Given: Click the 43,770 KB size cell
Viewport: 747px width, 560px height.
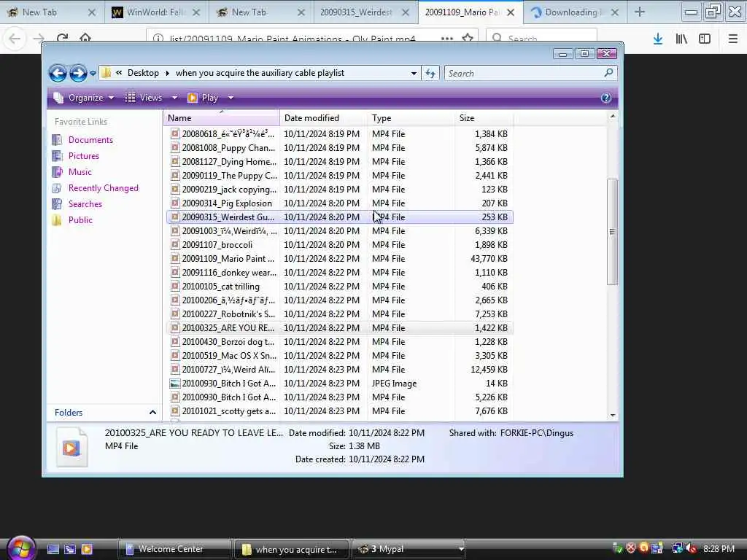Looking at the screenshot, I should 489,259.
